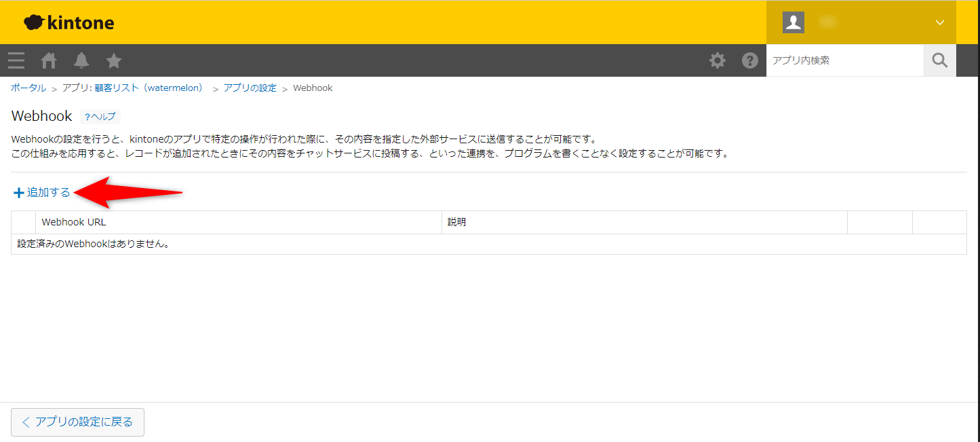This screenshot has width=980, height=442.
Task: Click the empty Webhook list message row
Action: click(x=93, y=244)
